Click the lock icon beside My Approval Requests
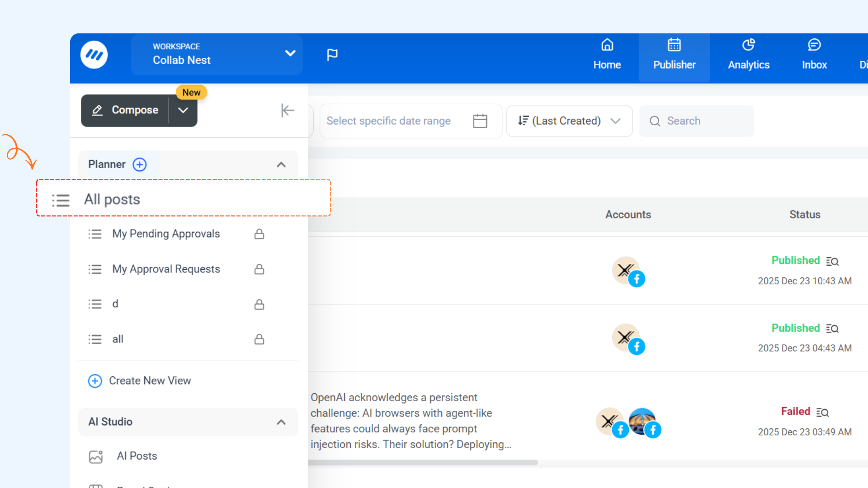 point(259,269)
